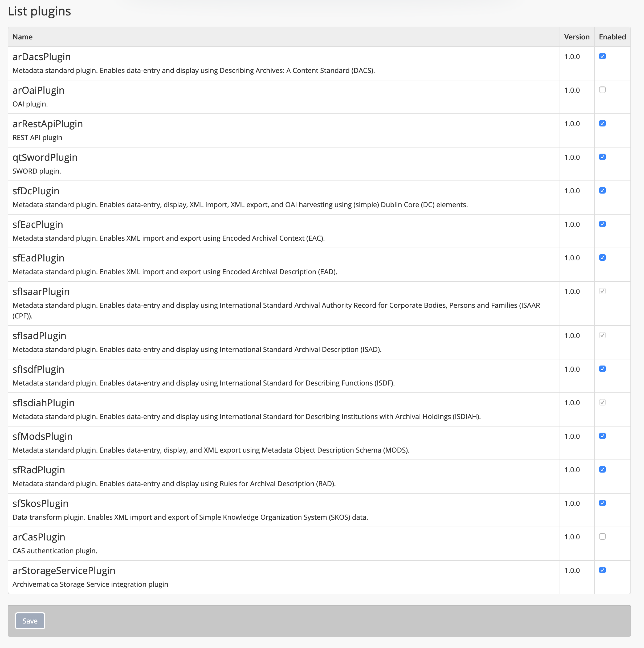Click the greyed sfIsadPlugin checkbox
This screenshot has height=648, width=644.
point(602,335)
